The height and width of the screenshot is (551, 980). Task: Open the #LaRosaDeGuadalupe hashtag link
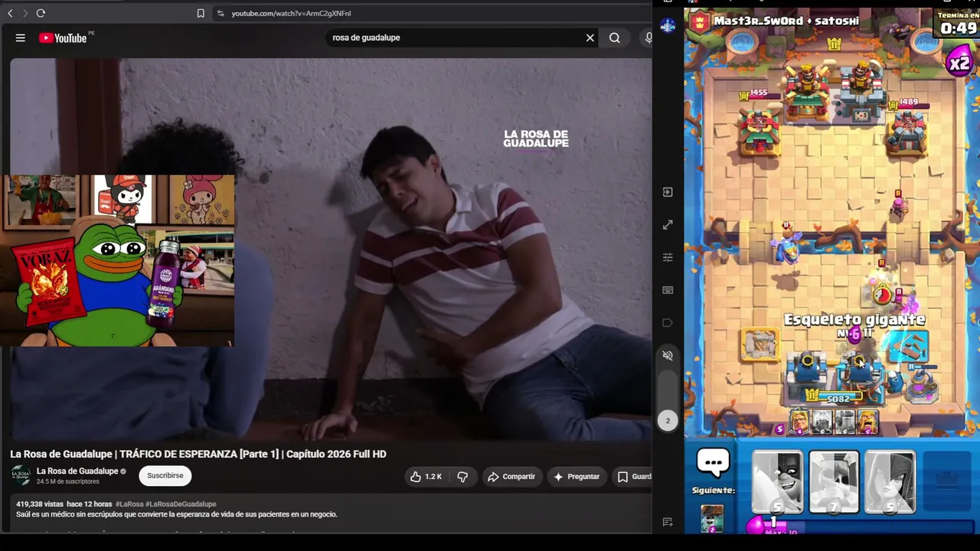[181, 504]
